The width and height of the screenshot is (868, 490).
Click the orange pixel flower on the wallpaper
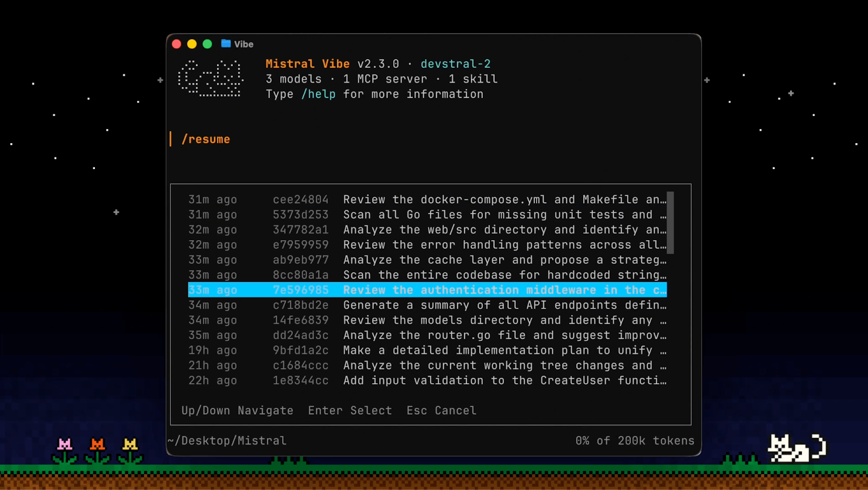pos(98,451)
